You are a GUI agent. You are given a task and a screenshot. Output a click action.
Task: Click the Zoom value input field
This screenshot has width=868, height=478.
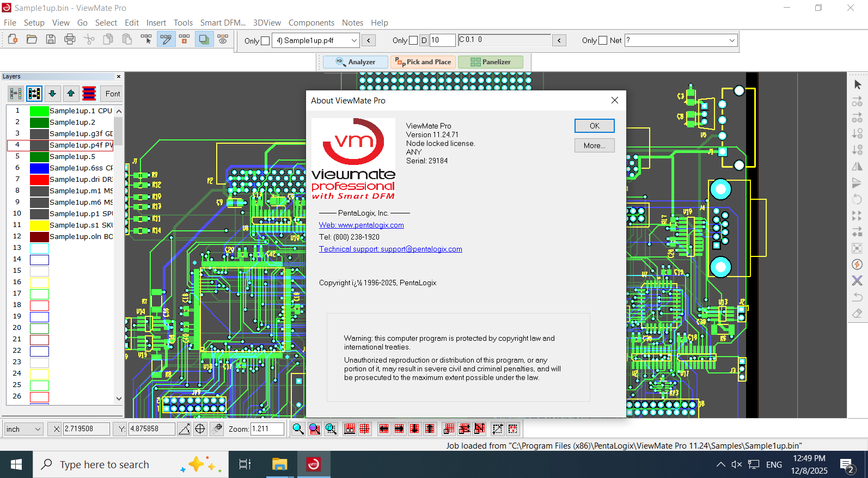267,429
